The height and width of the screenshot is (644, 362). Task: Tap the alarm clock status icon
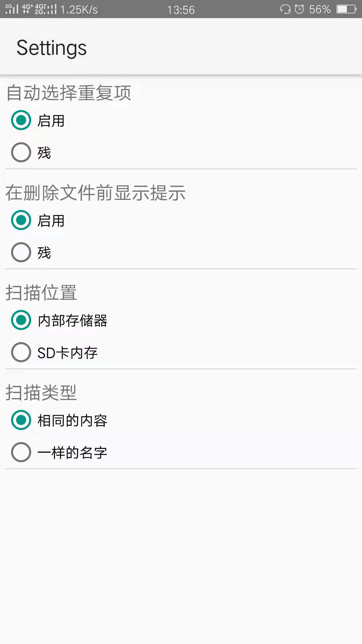coord(299,9)
